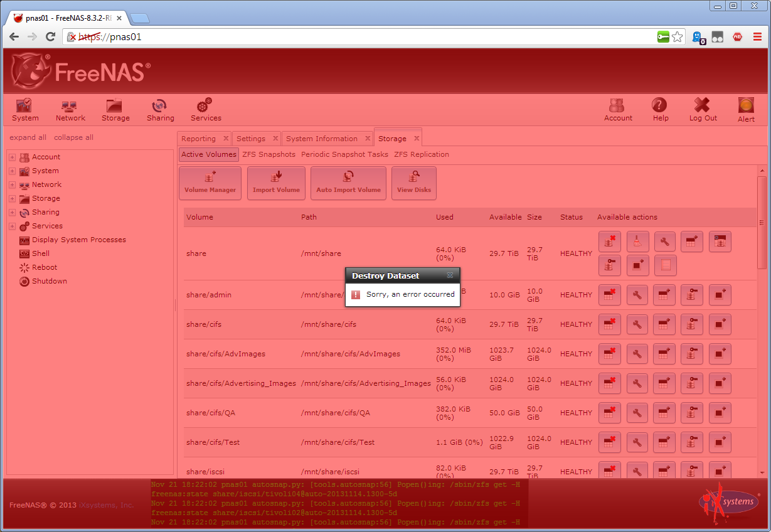Edit ZFS options for share volume
This screenshot has height=532, width=771.
665,242
